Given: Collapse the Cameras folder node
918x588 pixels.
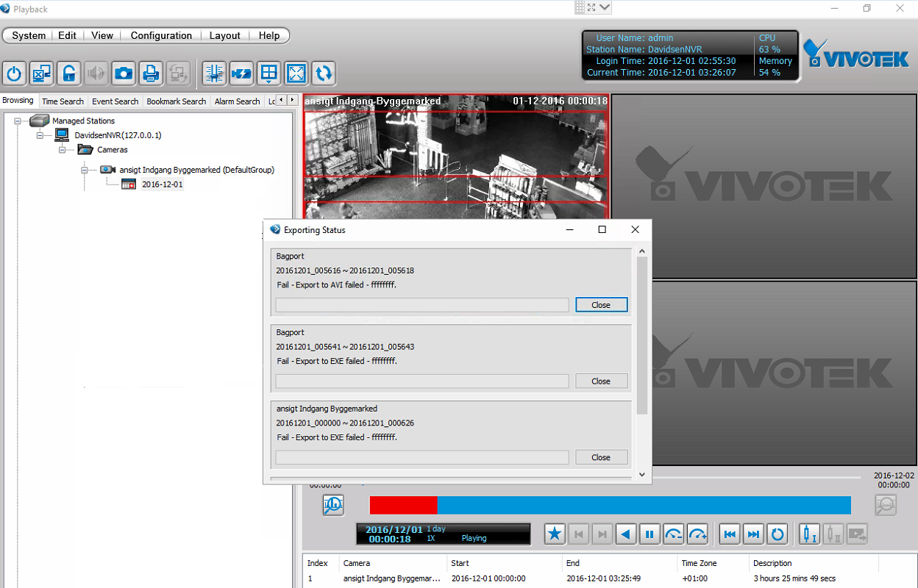Looking at the screenshot, I should click(x=63, y=149).
